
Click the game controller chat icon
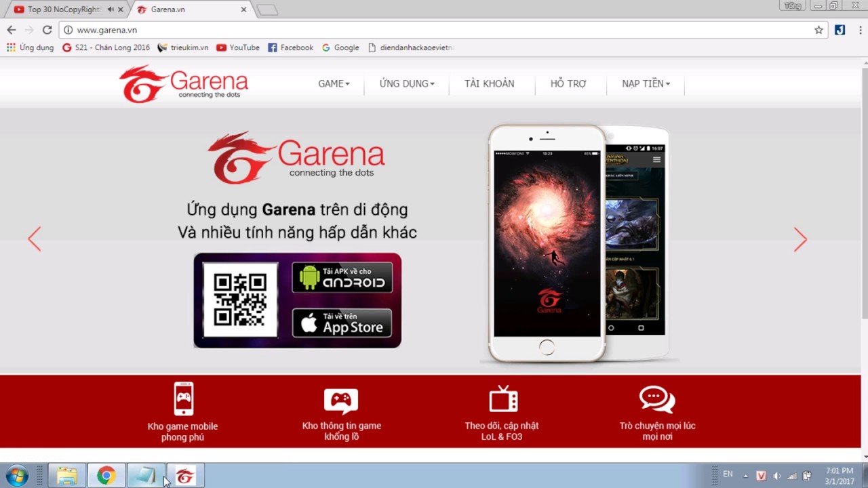(341, 401)
